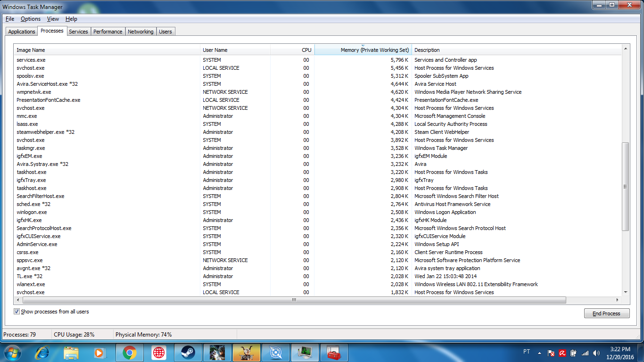This screenshot has width=644, height=362.
Task: Switch to the Applications tab
Action: 22,32
